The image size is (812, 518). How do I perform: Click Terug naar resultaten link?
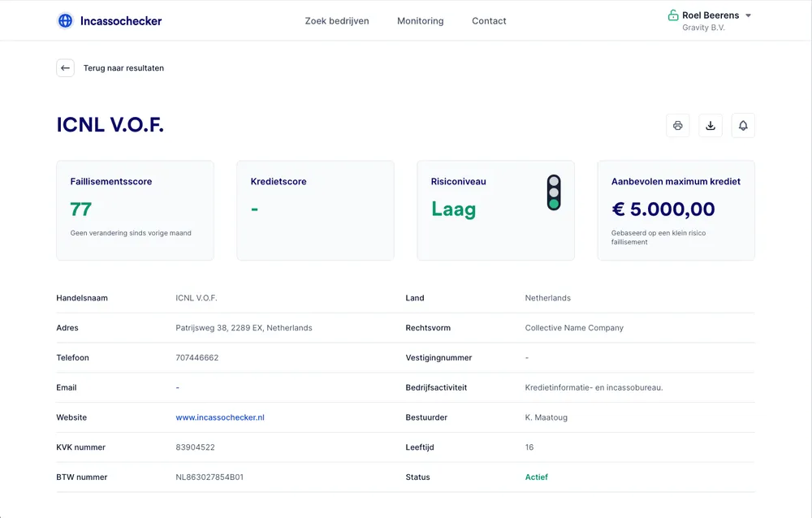(x=123, y=68)
